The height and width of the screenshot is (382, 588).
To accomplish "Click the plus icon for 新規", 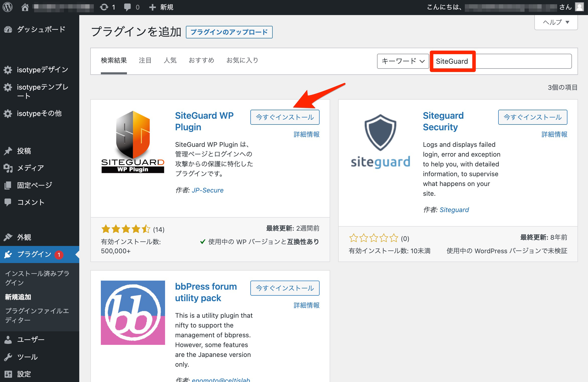I will 152,7.
